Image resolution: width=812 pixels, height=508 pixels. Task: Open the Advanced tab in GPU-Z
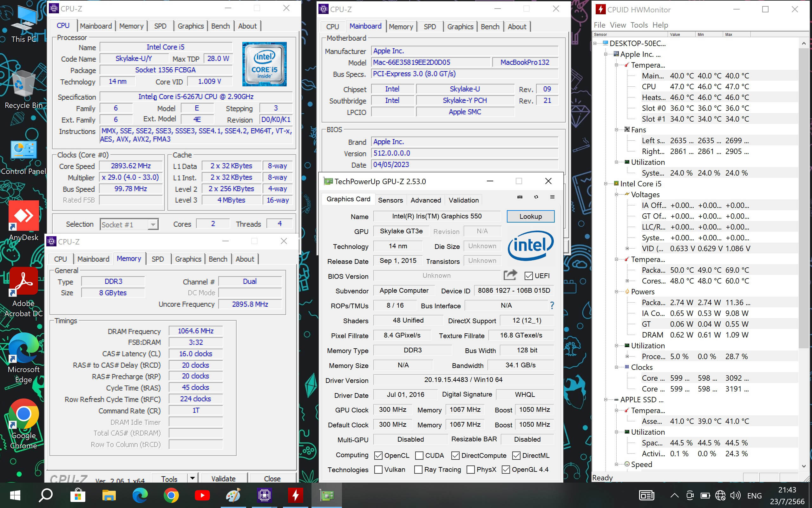coord(425,200)
